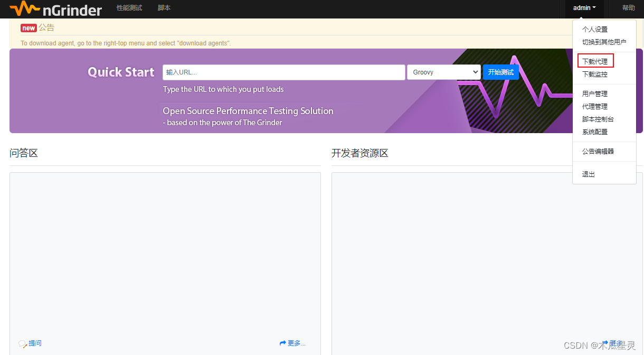Image resolution: width=644 pixels, height=355 pixels.
Task: Collapse the admin account dropdown
Action: point(584,8)
